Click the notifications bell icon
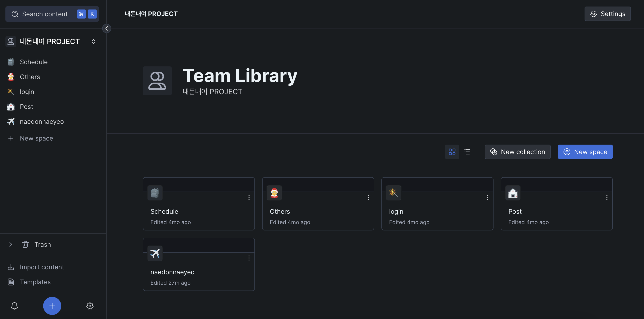The image size is (644, 319). tap(14, 306)
